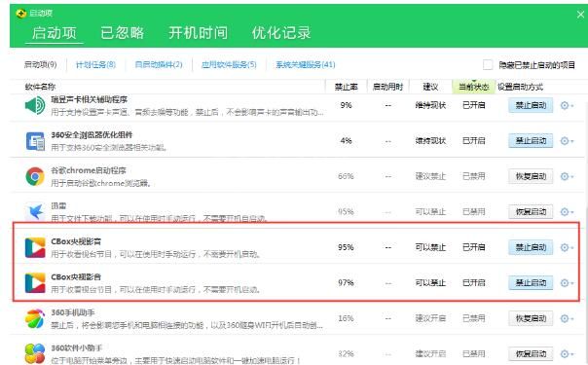This screenshot has width=588, height=365.
Task: Click 恢复启动 for 谷歌chrome启动程序
Action: 531,176
